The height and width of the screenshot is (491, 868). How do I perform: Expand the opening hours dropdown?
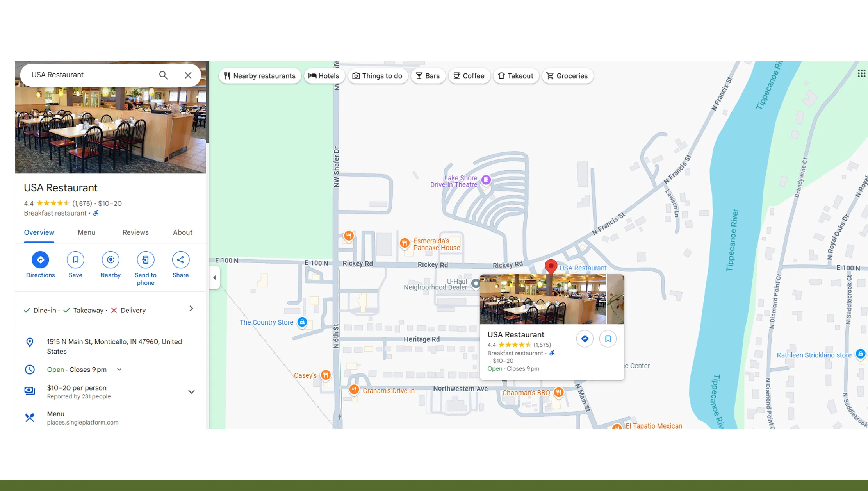point(119,370)
